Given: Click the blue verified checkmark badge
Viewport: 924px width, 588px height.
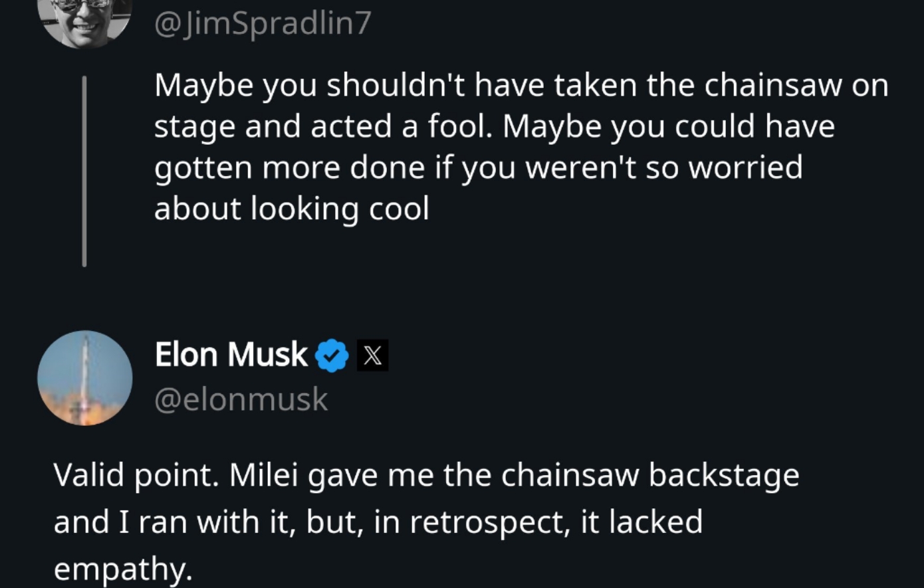Looking at the screenshot, I should pyautogui.click(x=332, y=355).
